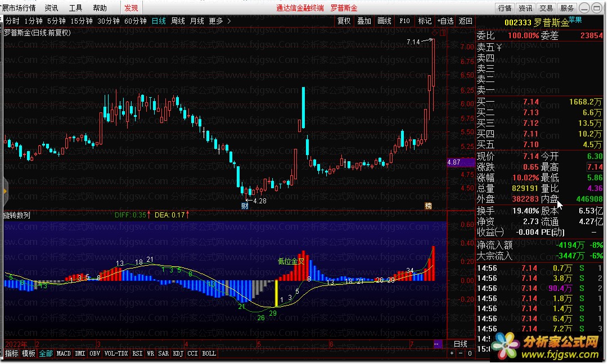Click the 002333 罗普斯金 stock header
This screenshot has width=608, height=364.
(536, 22)
